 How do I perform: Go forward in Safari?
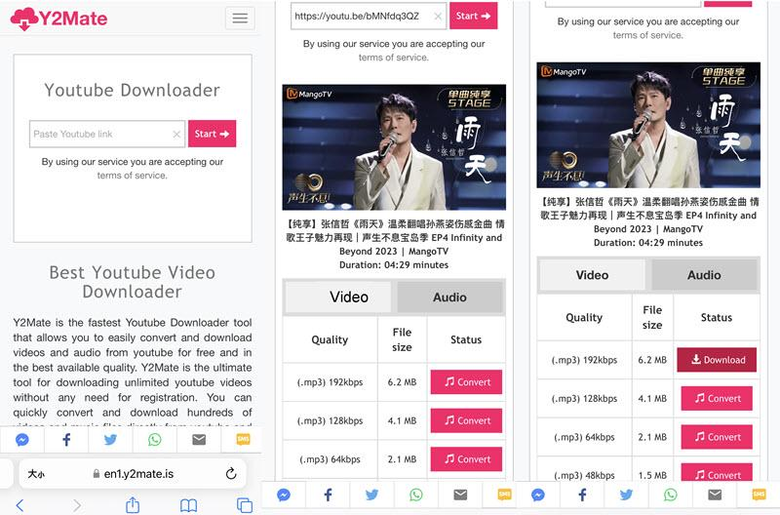tap(77, 506)
